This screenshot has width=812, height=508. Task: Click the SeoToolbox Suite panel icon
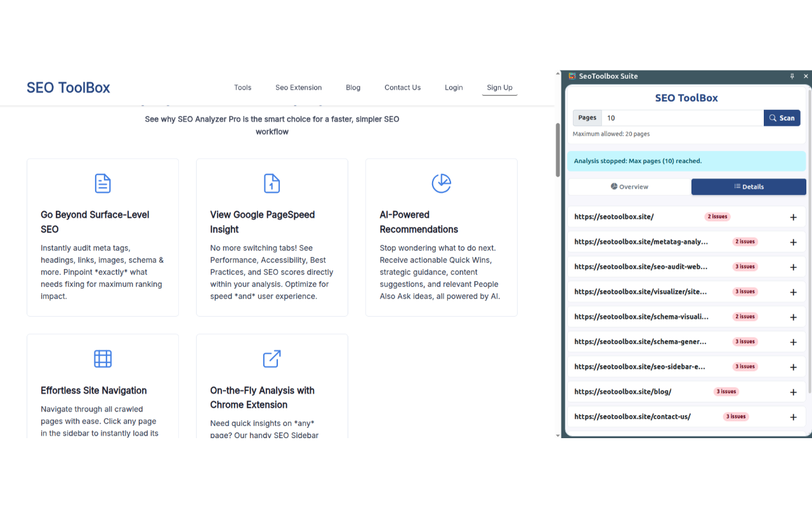573,76
